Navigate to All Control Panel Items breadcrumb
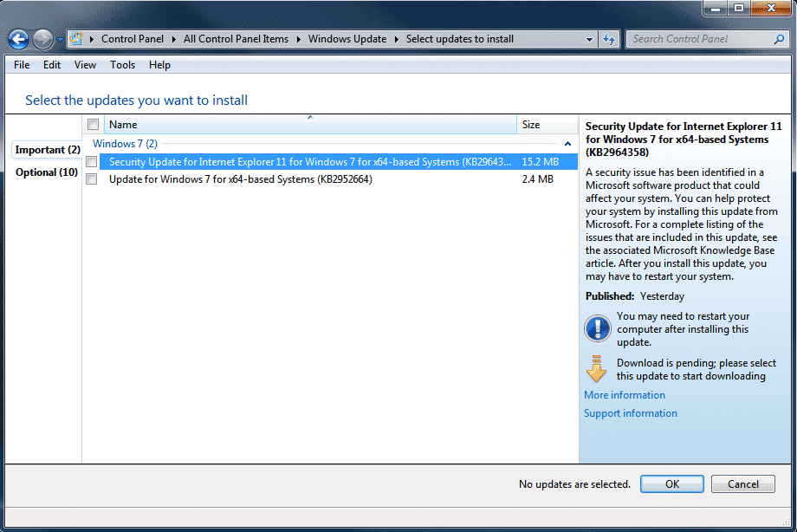The image size is (797, 532). pyautogui.click(x=236, y=39)
